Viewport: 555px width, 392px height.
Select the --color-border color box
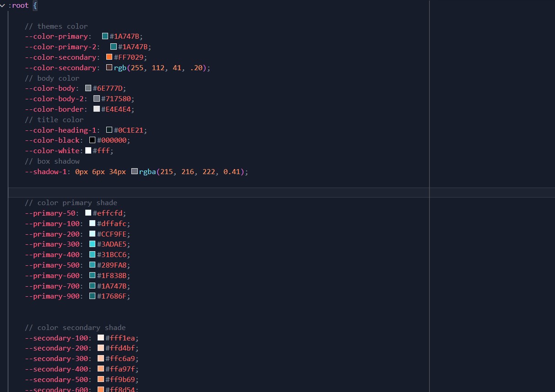(96, 109)
